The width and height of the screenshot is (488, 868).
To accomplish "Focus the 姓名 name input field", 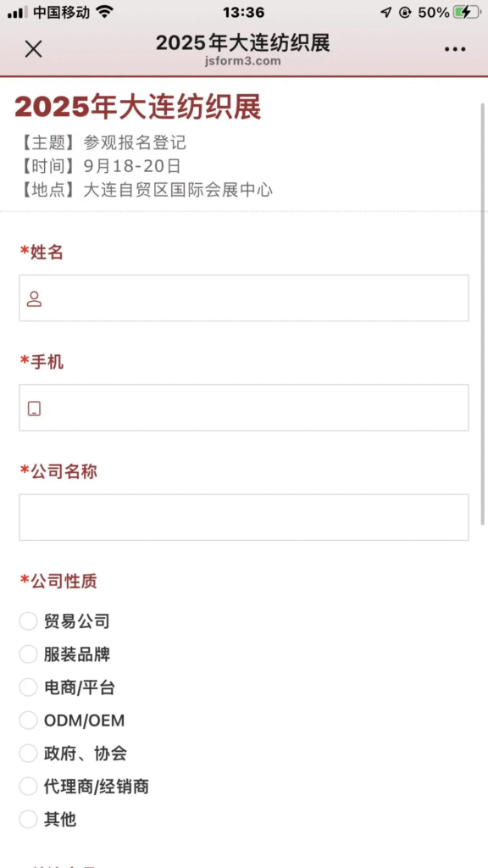I will pos(244,298).
